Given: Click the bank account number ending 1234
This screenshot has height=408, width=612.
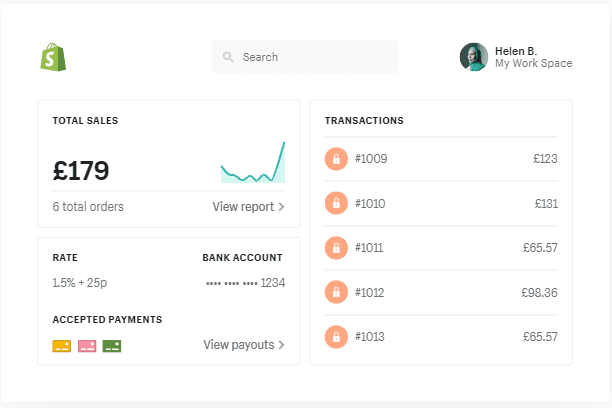Looking at the screenshot, I should click(x=246, y=283).
